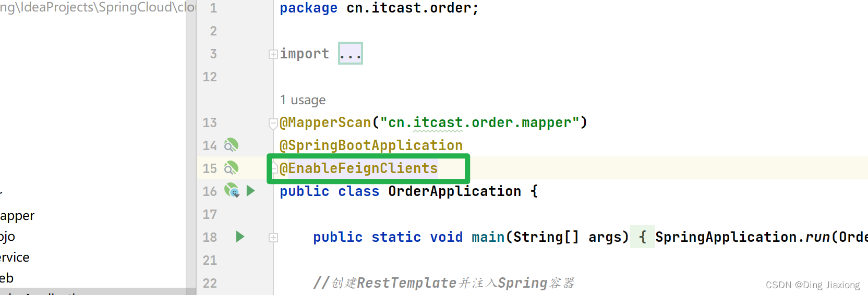Click line number 12 in the gutter
Image resolution: width=868 pixels, height=295 pixels.
click(x=210, y=77)
